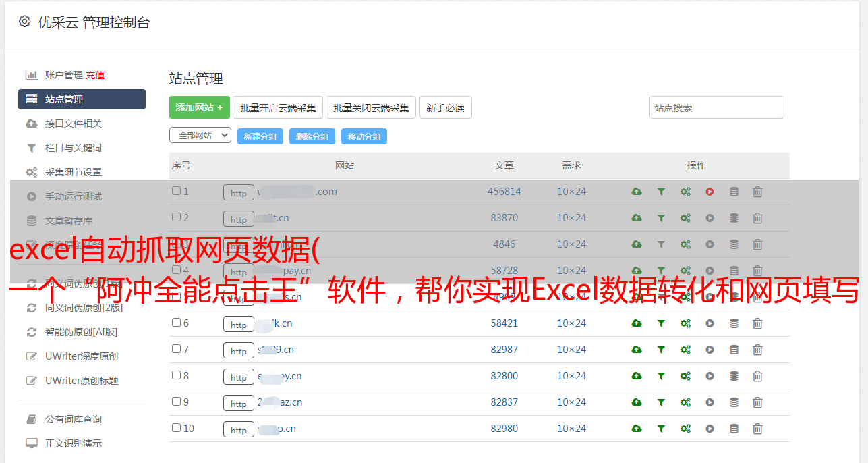Tick the checkbox for site number 2

[x=176, y=217]
